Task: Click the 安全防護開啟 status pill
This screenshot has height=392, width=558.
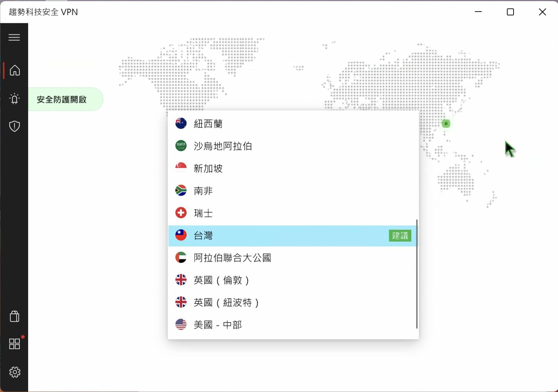Action: coord(65,99)
